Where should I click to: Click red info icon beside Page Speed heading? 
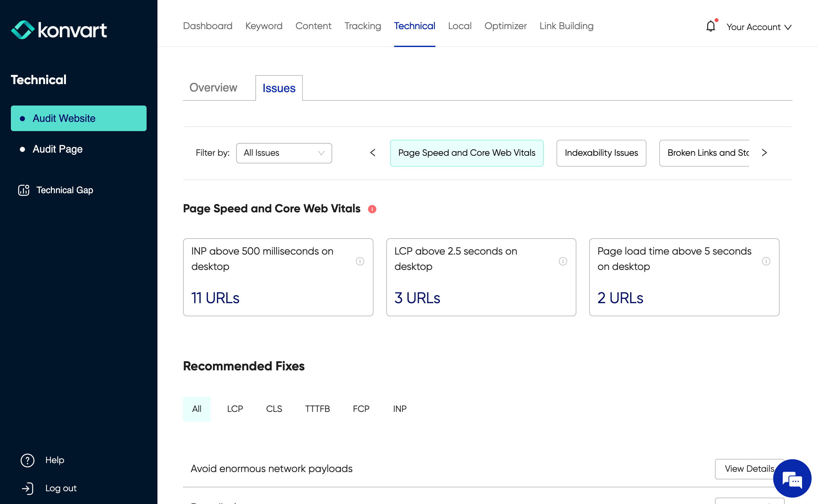[x=372, y=209]
